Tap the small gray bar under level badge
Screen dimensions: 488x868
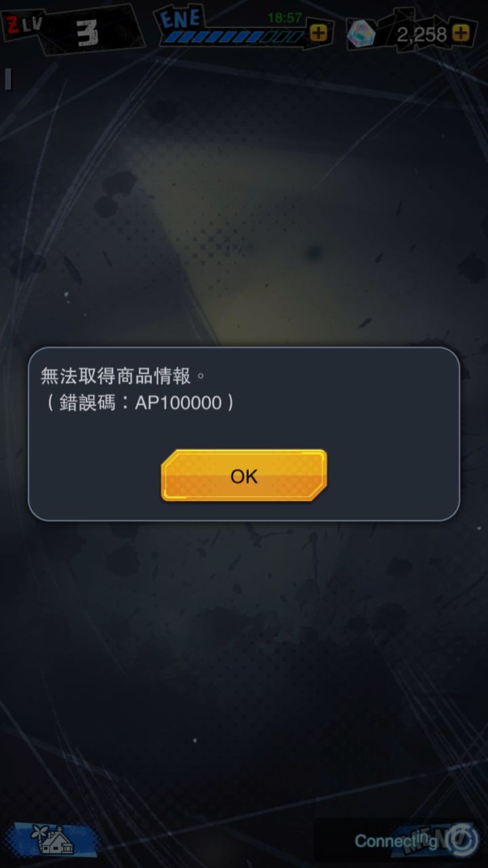(8, 79)
